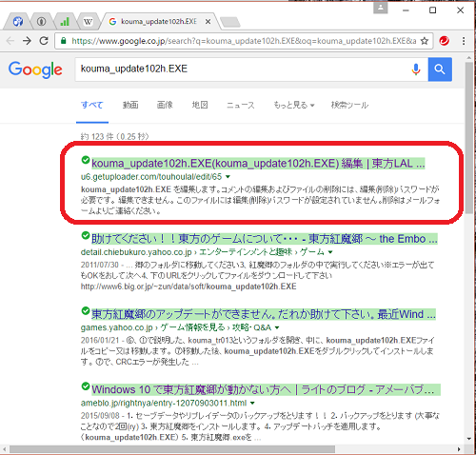Close the kouma_update102h.EXE tab

pyautogui.click(x=208, y=22)
